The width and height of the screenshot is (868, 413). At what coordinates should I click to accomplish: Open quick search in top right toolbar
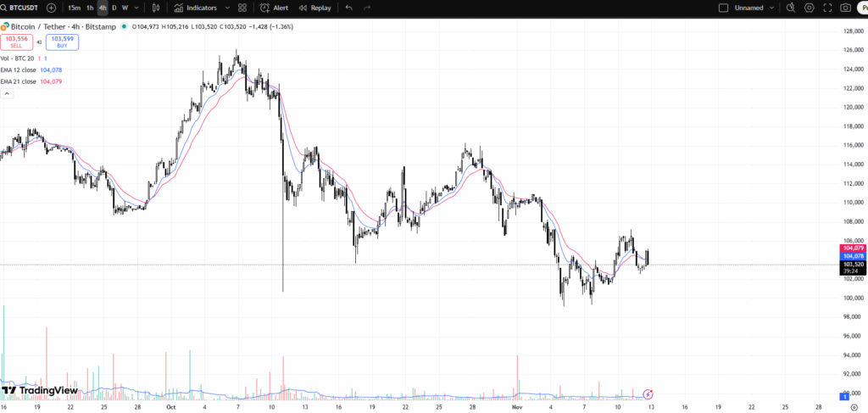click(791, 8)
